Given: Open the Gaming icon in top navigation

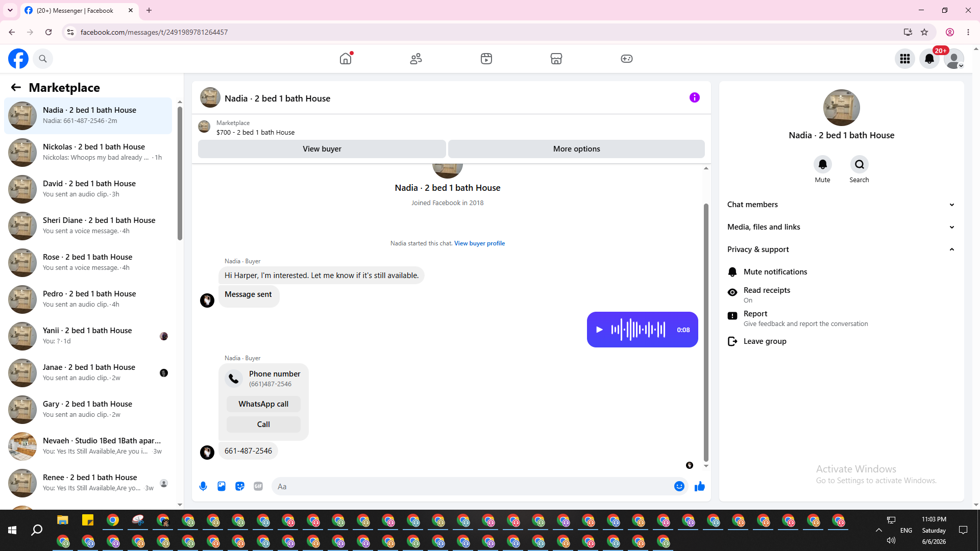Looking at the screenshot, I should coord(627,59).
